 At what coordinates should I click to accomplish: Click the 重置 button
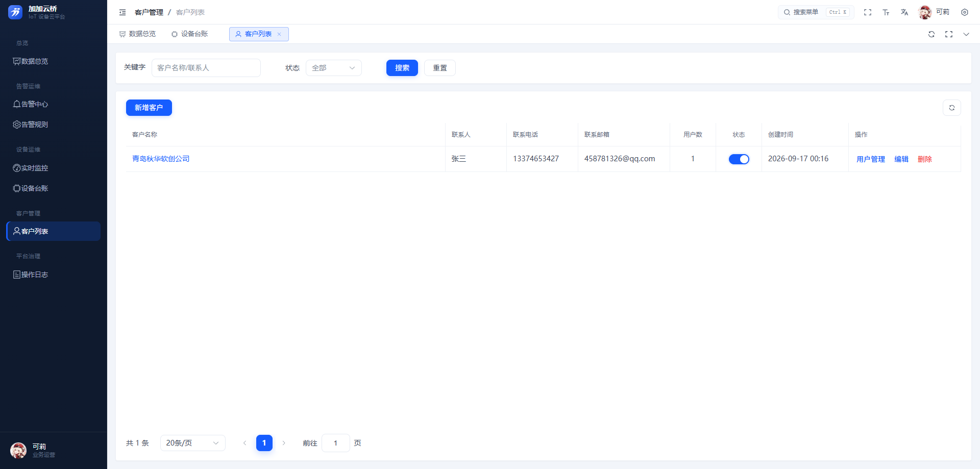point(440,68)
